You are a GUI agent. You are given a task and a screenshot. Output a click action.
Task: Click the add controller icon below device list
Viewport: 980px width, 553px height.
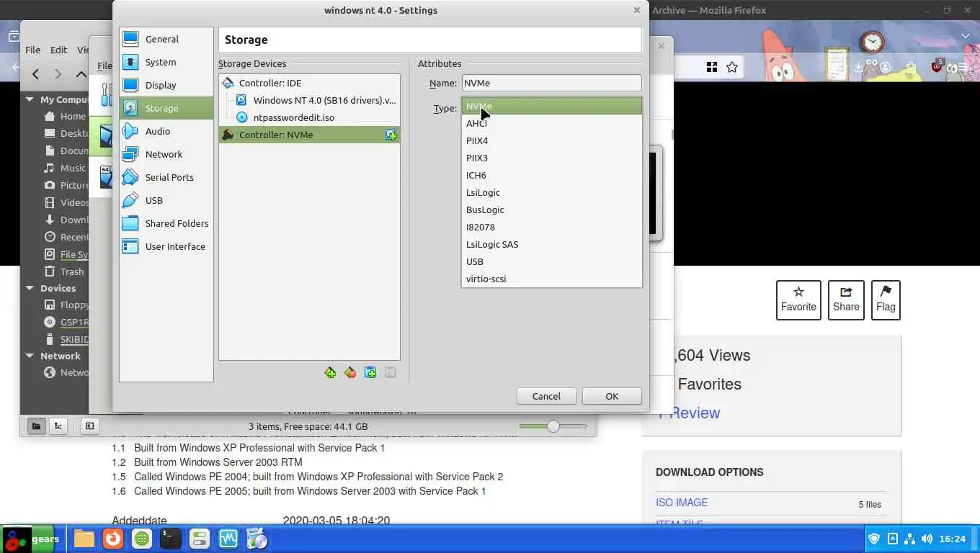pos(330,372)
